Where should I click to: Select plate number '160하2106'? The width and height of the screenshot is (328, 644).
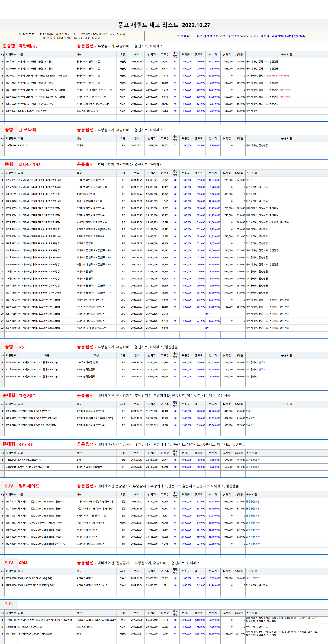click(11, 411)
